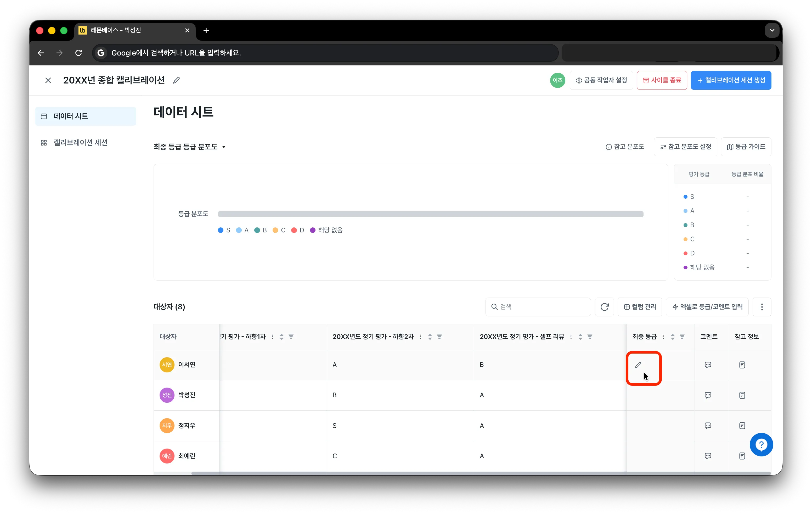Select 데이터 시트 in sidebar
The width and height of the screenshot is (812, 514).
[x=86, y=116]
